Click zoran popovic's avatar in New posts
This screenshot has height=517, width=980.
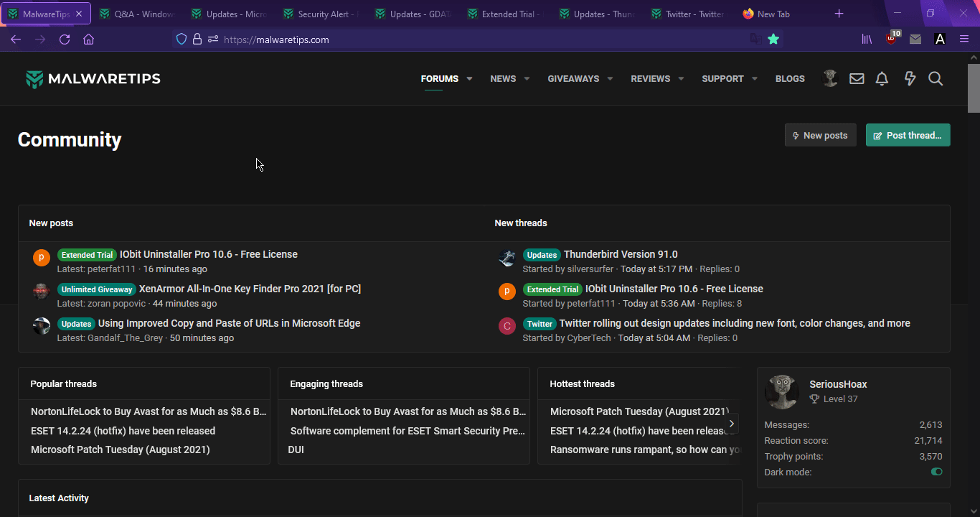point(42,292)
